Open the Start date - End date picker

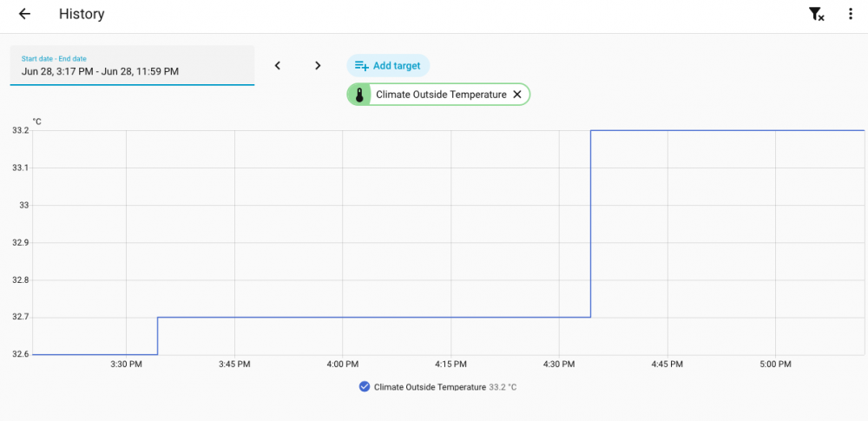132,65
